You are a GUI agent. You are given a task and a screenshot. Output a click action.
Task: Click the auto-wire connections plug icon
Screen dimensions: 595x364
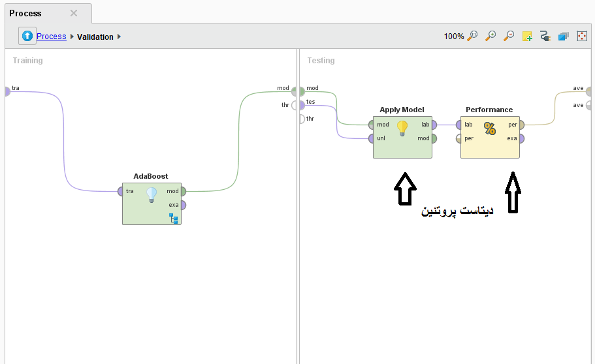tap(545, 37)
